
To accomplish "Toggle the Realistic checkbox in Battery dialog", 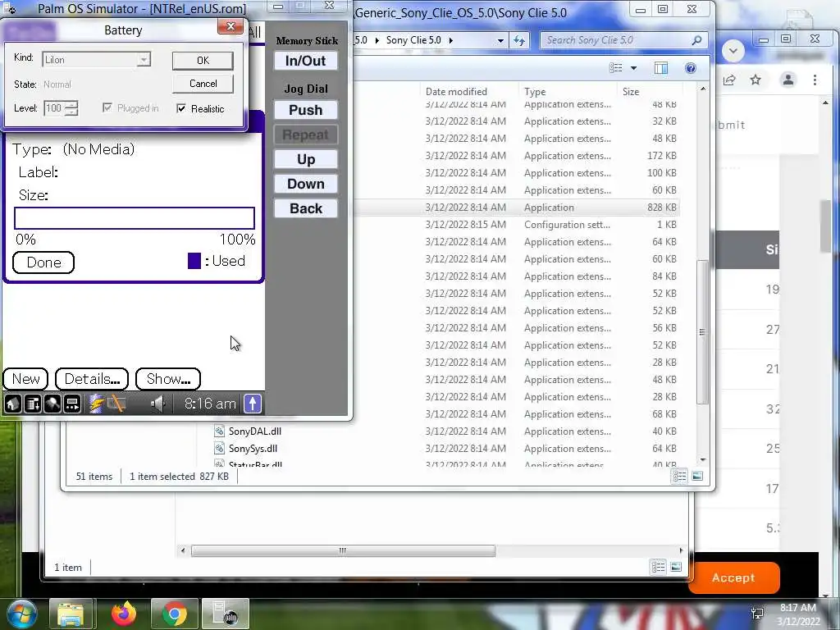I will (181, 108).
